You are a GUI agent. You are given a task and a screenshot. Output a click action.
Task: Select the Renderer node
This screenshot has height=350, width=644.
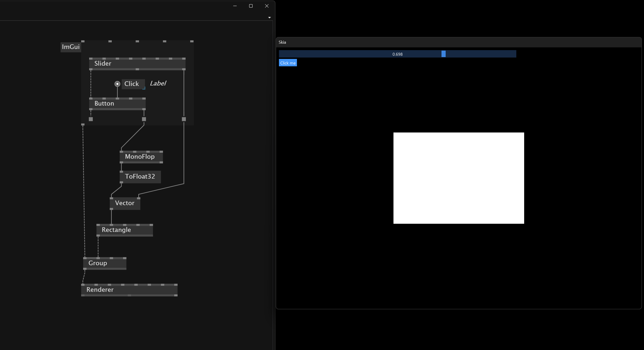tap(129, 290)
